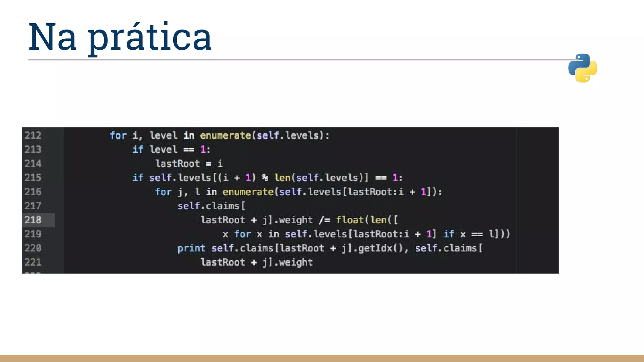
Task: Place cursor on 'lastRoot = i' assignment
Action: [189, 163]
